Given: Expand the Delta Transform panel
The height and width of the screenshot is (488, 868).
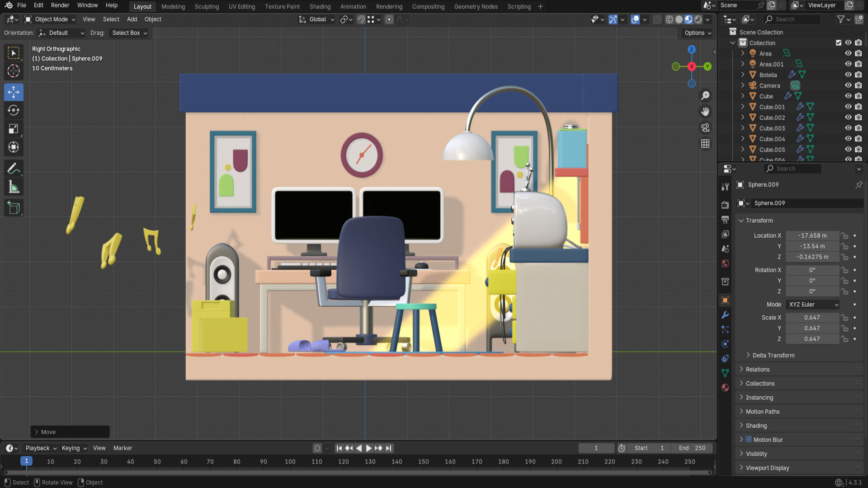Looking at the screenshot, I should (773, 355).
